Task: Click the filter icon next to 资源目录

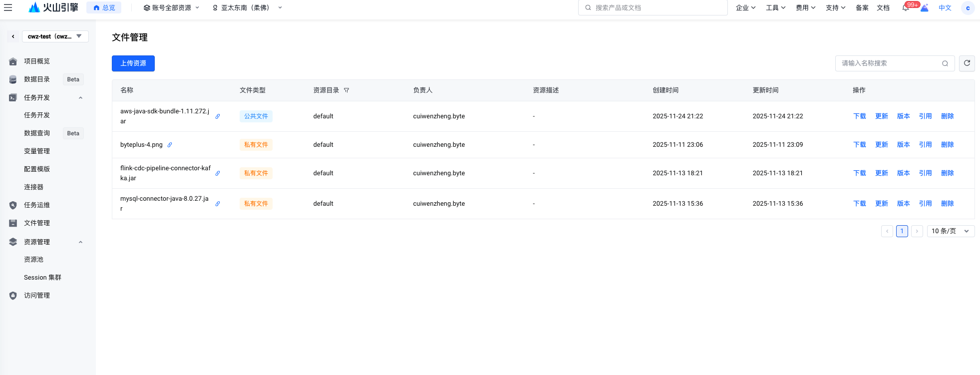Action: [346, 90]
